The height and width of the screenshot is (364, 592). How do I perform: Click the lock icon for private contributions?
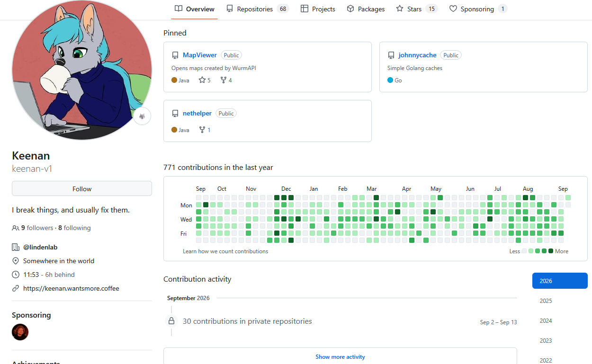click(171, 321)
